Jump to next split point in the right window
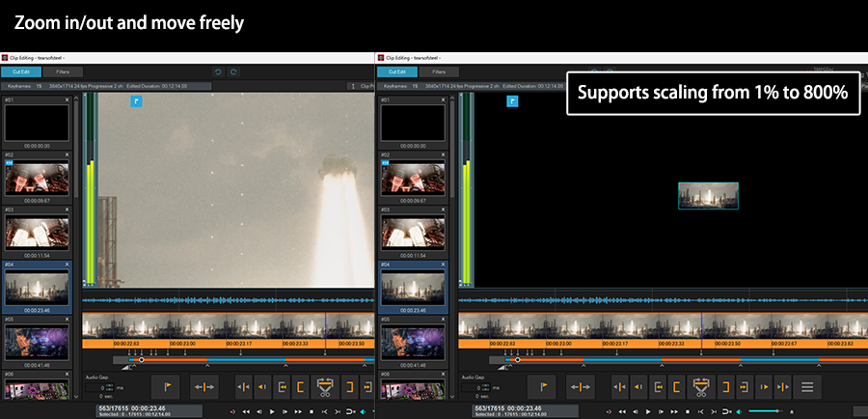 [782, 386]
